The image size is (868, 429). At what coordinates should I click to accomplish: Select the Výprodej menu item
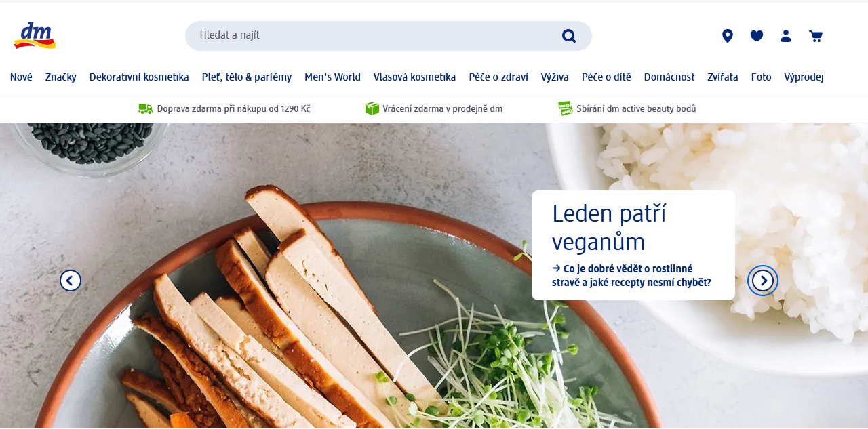804,77
